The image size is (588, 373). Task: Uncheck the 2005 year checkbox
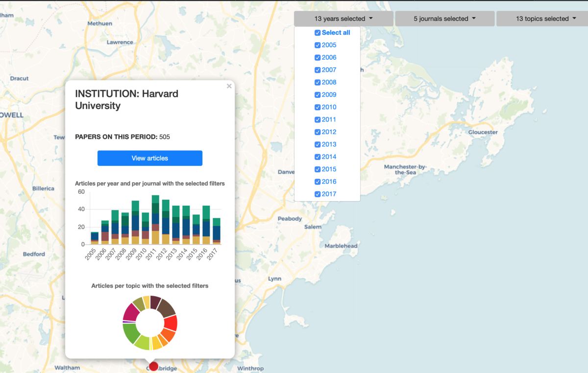point(318,45)
